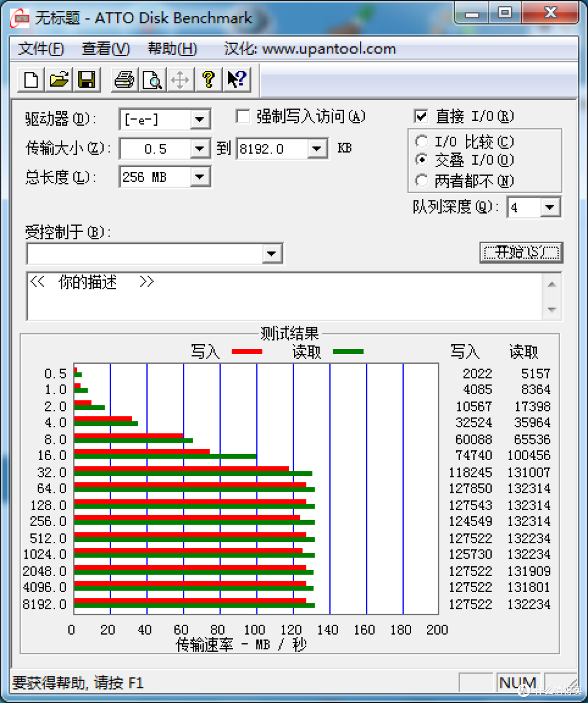Uncheck the 直接 I/O checkbox
Viewport: 588px width, 703px height.
[x=420, y=116]
